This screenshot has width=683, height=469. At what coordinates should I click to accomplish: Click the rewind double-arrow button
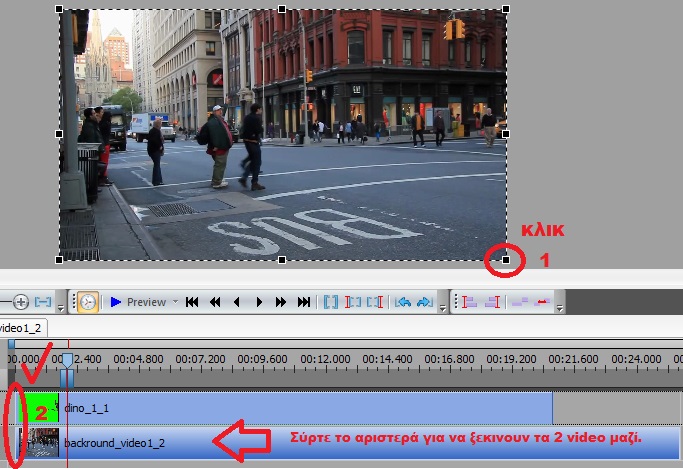215,302
